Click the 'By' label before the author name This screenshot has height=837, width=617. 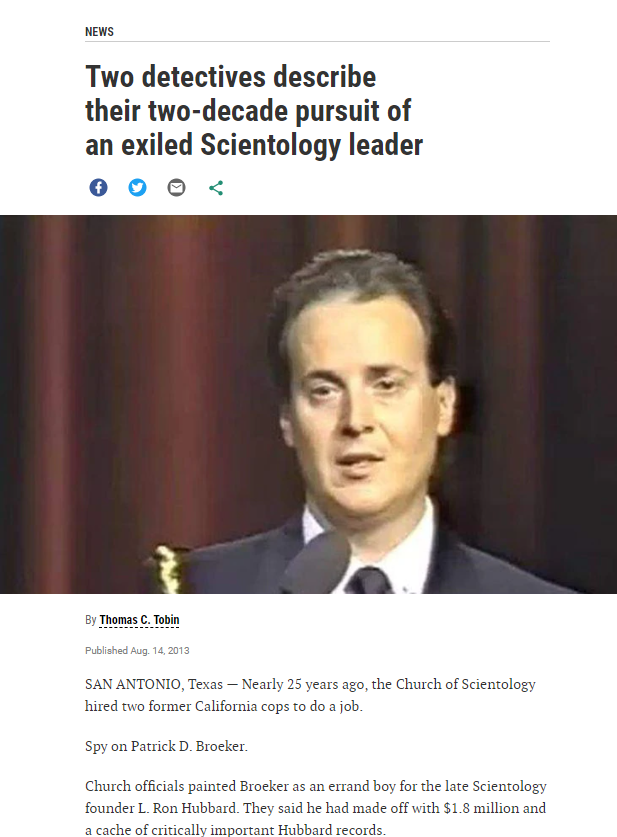[x=90, y=620]
